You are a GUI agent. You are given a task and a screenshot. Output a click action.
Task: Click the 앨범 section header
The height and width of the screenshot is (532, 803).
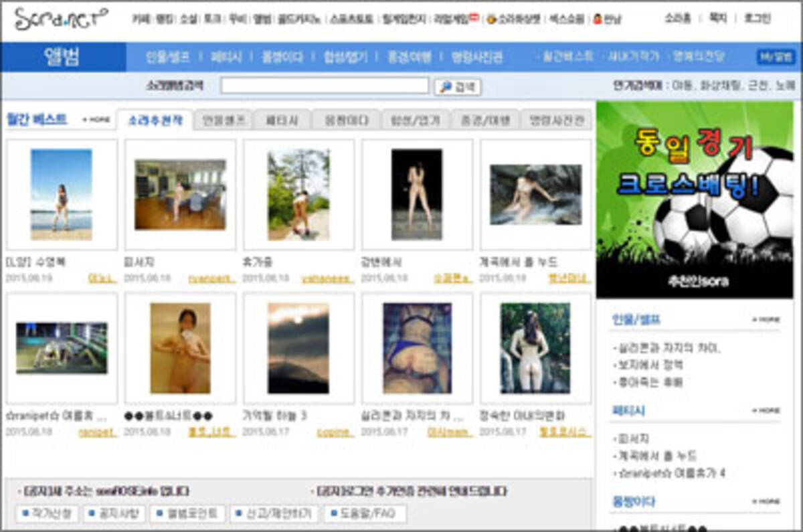click(x=63, y=57)
